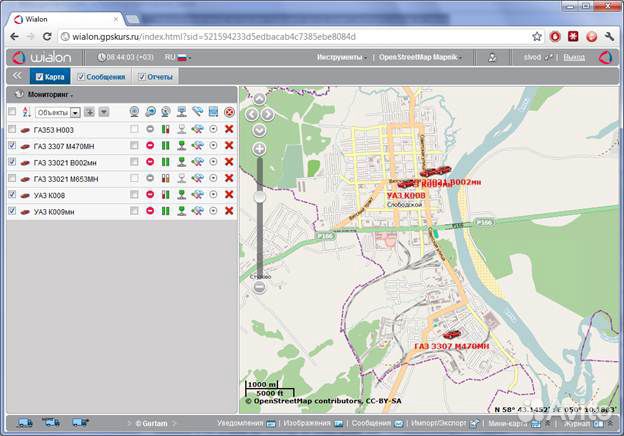Click the sort A-Z icon in monitoring panel
The image size is (624, 436).
click(26, 112)
